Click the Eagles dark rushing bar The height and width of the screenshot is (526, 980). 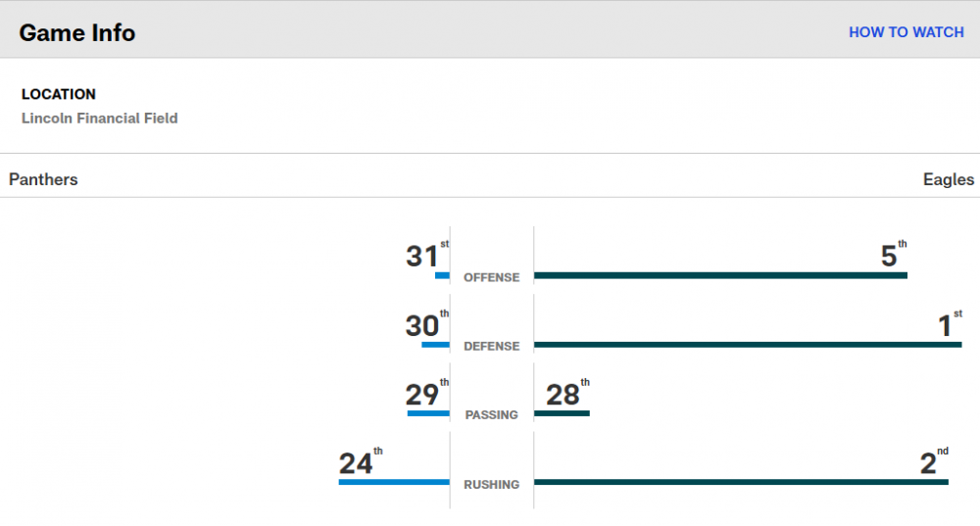click(x=741, y=482)
